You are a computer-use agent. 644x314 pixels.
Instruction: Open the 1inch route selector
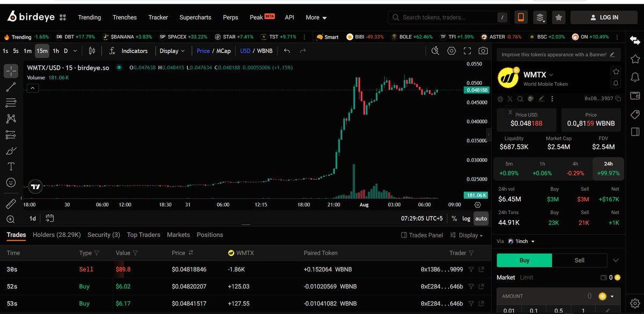[x=521, y=241]
